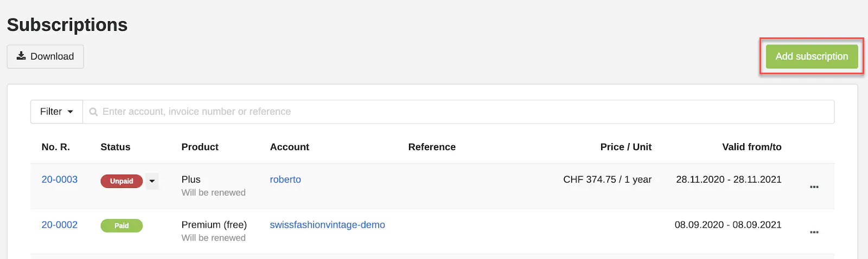Click the No. R. column header

[x=56, y=147]
